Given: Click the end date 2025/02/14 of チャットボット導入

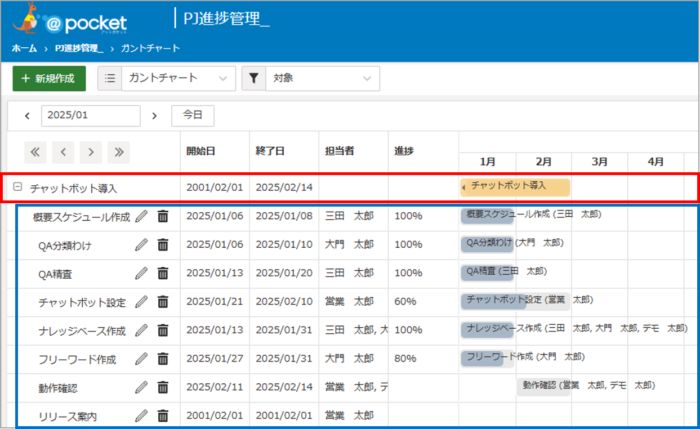Looking at the screenshot, I should click(284, 187).
